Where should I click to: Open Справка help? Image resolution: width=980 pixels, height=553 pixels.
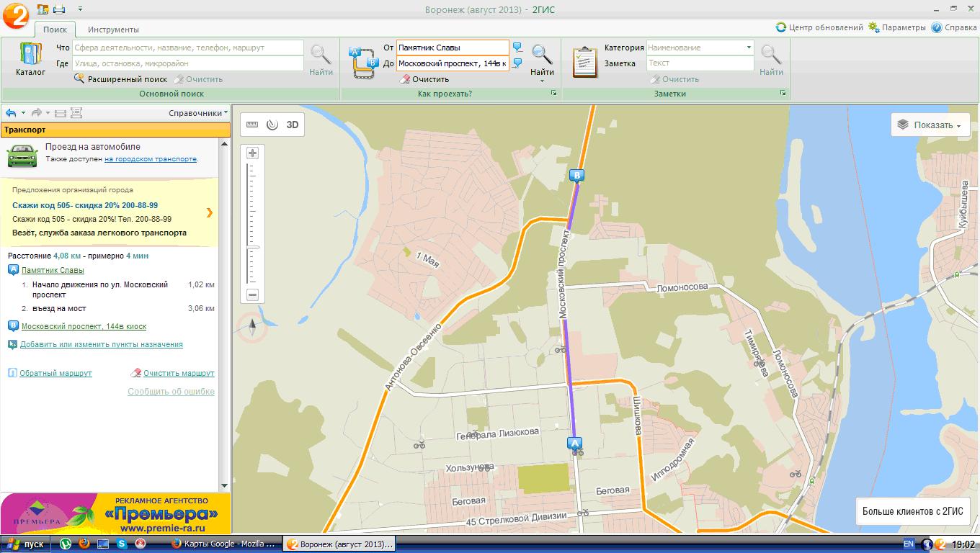pos(954,27)
